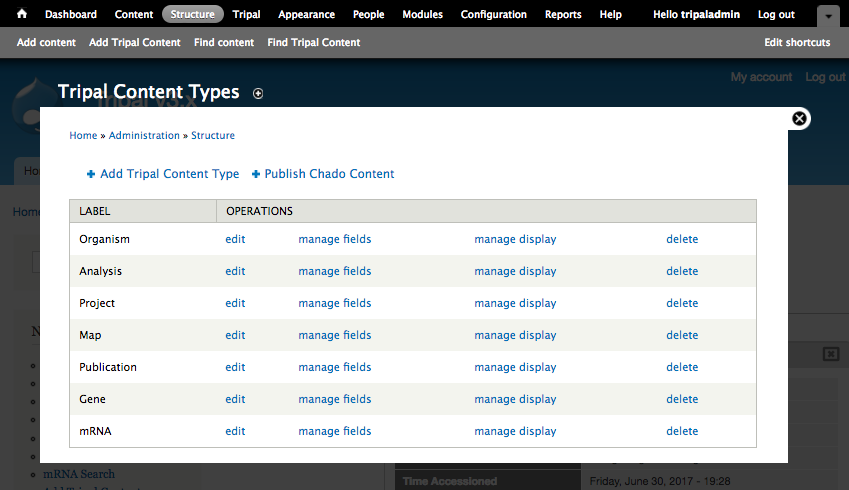
Task: Click the home icon in the admin toolbar
Action: 22,15
